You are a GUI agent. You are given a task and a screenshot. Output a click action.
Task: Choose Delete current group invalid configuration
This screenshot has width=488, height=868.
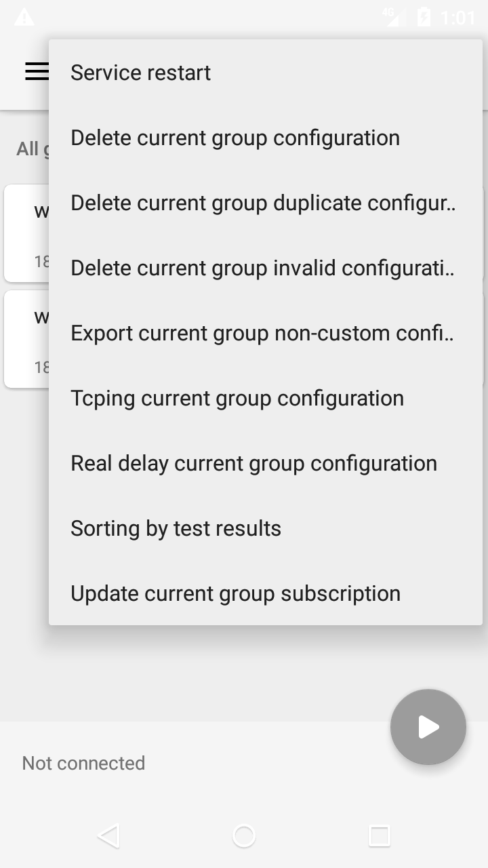point(264,268)
